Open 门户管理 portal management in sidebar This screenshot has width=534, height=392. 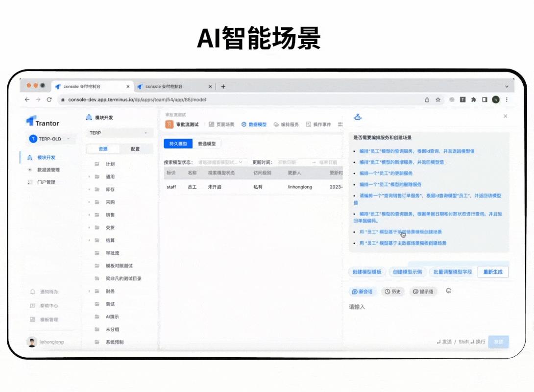[29, 182]
